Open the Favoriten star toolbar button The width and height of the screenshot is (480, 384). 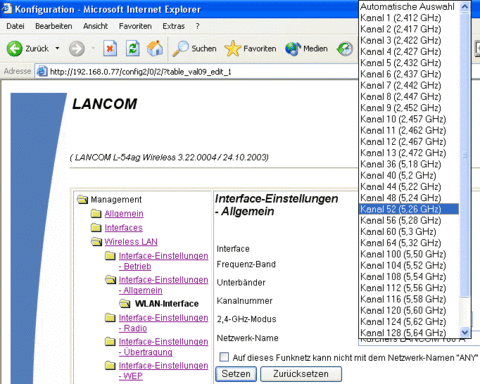[251, 49]
